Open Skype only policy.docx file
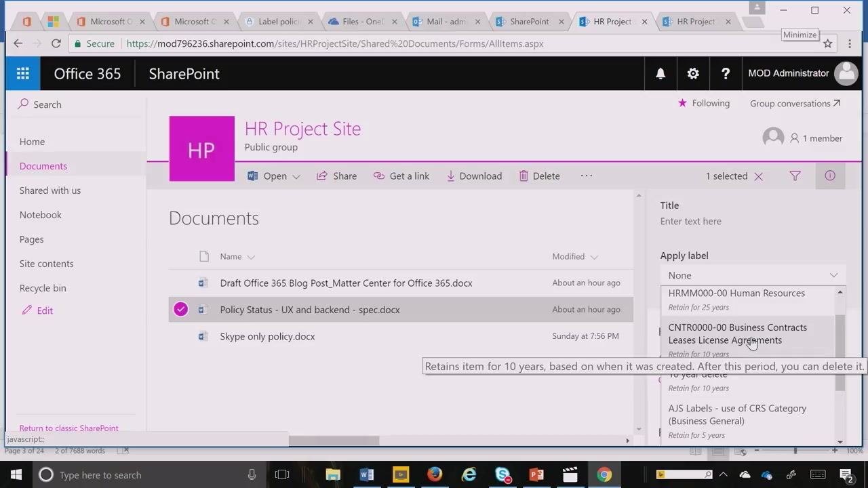This screenshot has width=868, height=488. click(267, 336)
